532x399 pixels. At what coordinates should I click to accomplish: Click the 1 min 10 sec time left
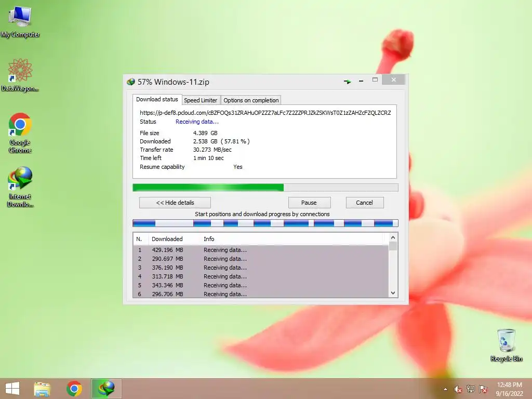208,158
